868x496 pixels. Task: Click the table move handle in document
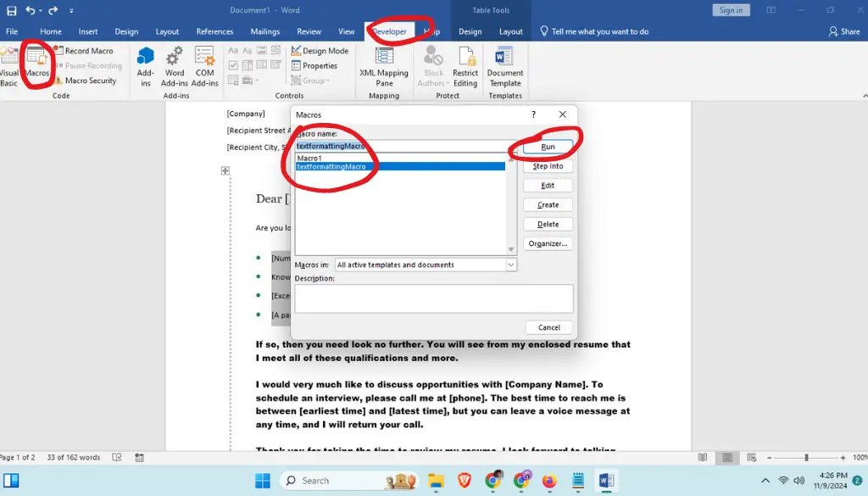(225, 170)
